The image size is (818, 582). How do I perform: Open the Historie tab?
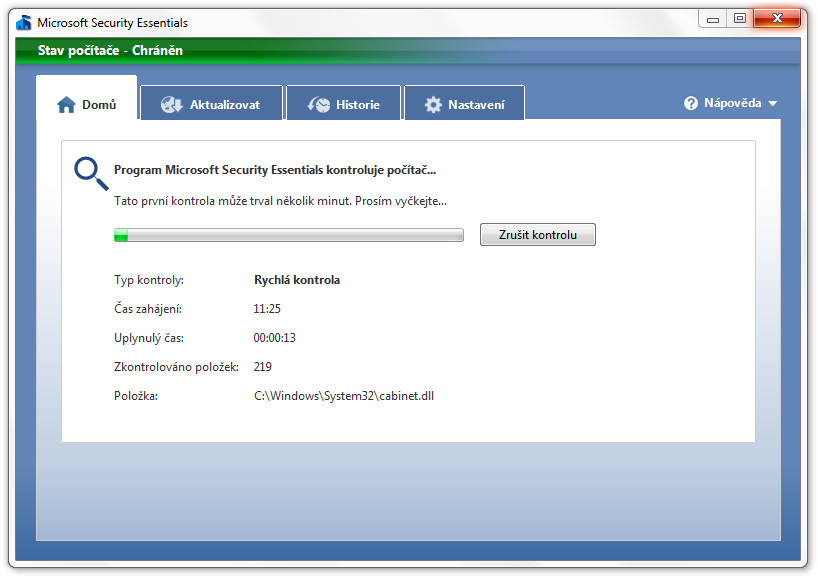click(344, 103)
